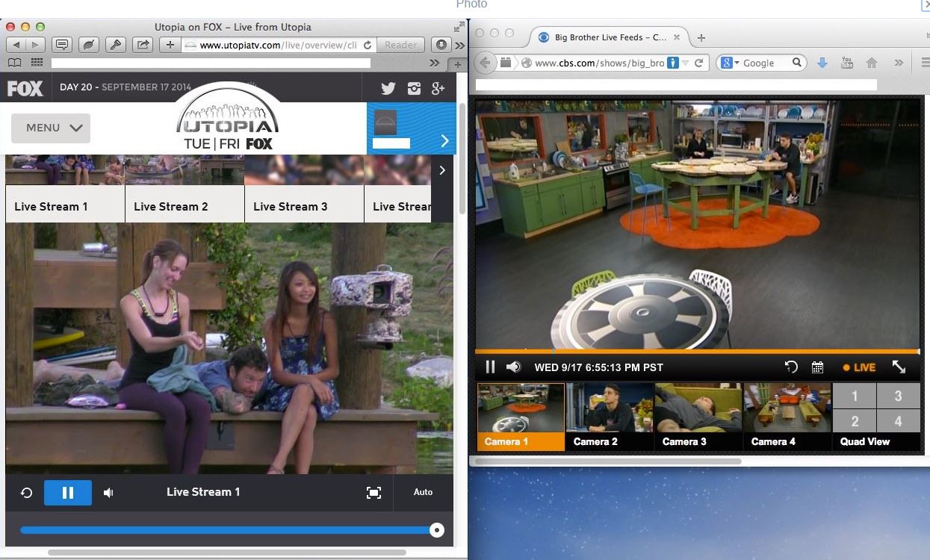This screenshot has height=560, width=930.
Task: Enter fullscreen on the Utopia player
Action: [373, 493]
